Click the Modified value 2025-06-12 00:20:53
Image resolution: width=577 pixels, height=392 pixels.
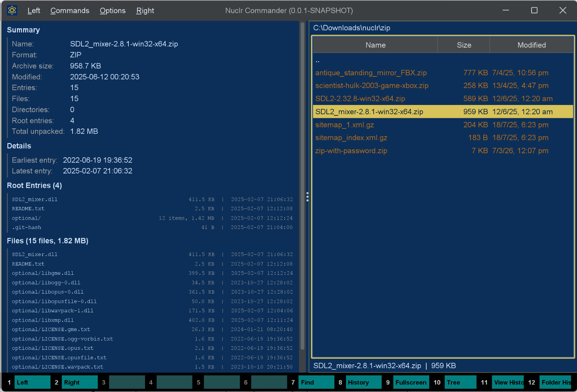(105, 77)
